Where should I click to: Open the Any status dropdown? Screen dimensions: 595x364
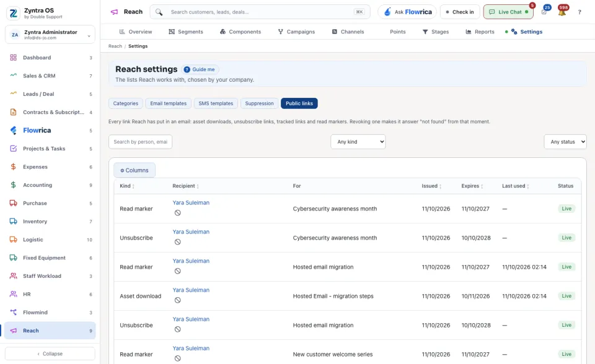tap(565, 142)
